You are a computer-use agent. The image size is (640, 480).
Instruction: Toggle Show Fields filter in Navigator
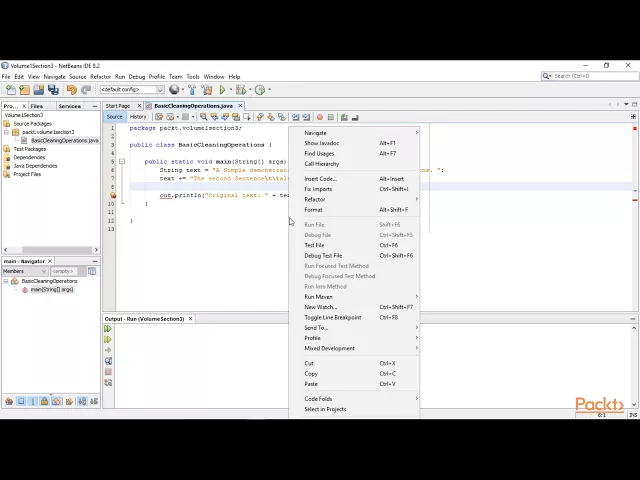point(21,401)
